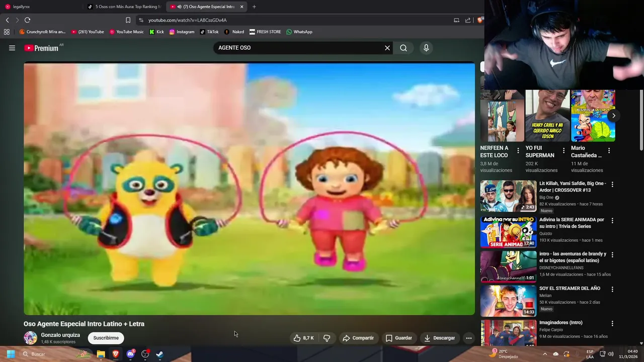644x362 pixels.
Task: Subscribe with the Suscribirme button
Action: [106, 338]
